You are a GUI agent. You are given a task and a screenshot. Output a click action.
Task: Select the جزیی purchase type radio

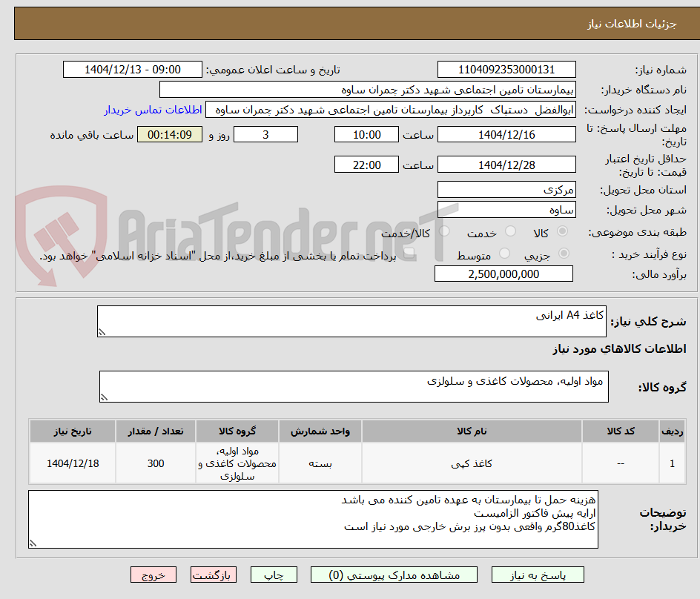tap(564, 254)
